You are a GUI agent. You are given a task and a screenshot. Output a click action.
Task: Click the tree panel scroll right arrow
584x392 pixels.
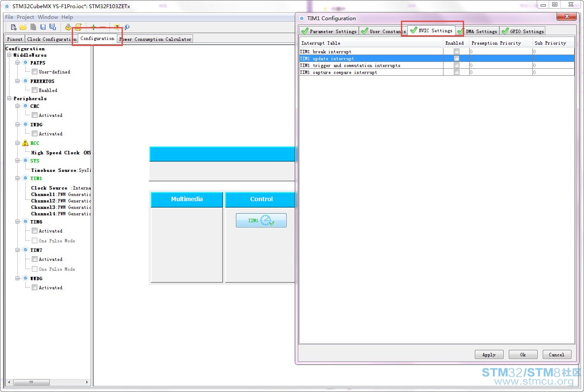(87, 382)
